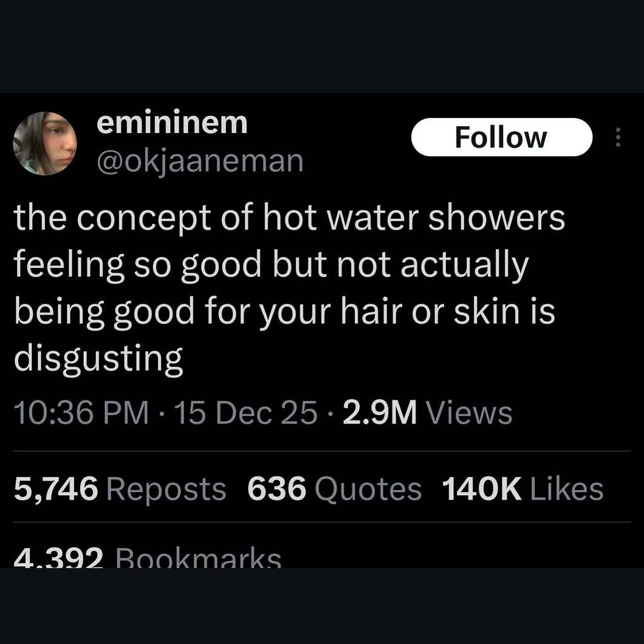Click the Bookmarks label
Viewport: 644px width, 644px height.
coord(198,560)
